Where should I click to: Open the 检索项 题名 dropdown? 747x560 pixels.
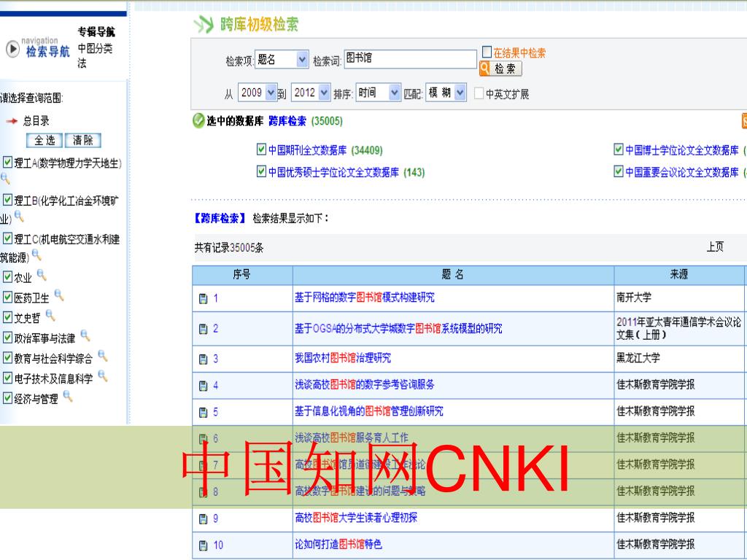pyautogui.click(x=282, y=60)
